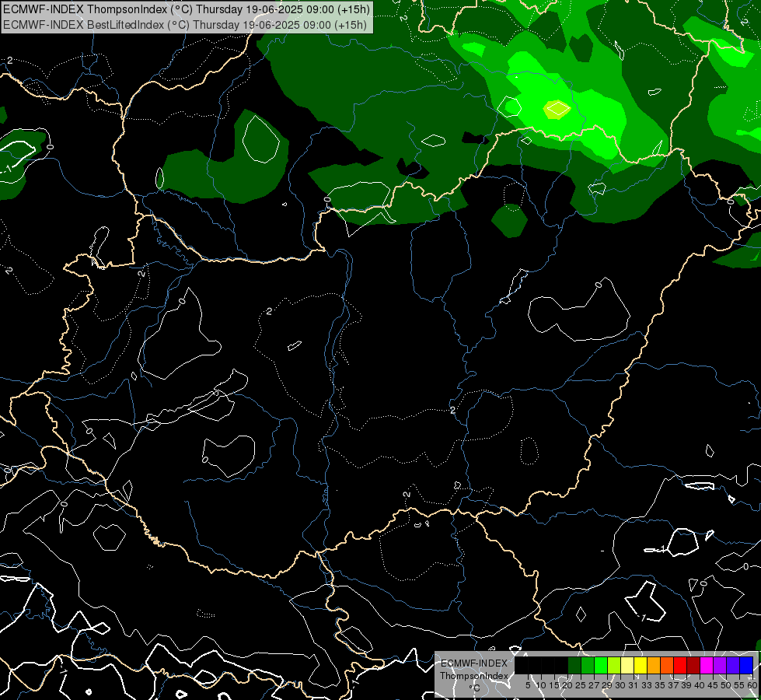This screenshot has height=700, width=761.
Task: Pick the yellow 31–33 legend swatch
Action: coord(641,665)
